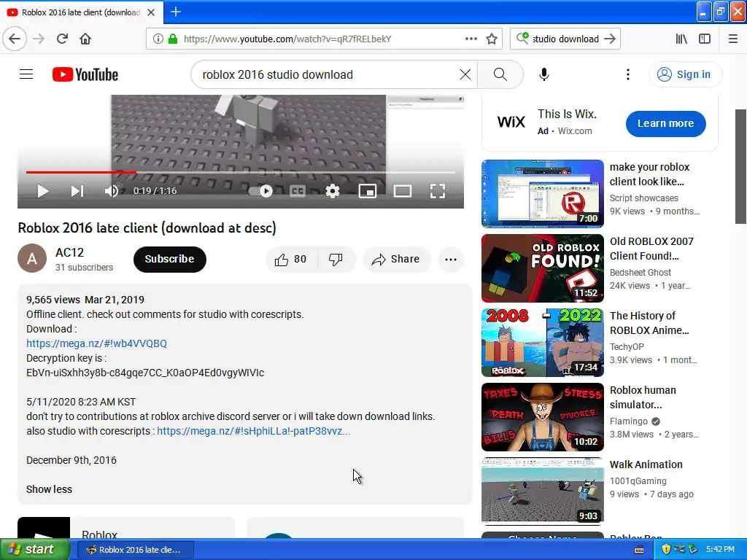Open the YouTube guide menu

click(x=26, y=74)
